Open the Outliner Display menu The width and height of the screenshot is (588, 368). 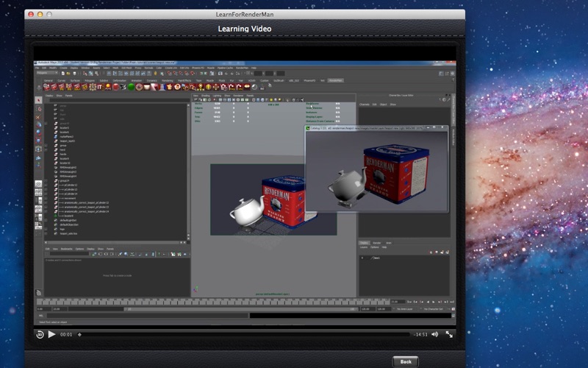(x=49, y=96)
